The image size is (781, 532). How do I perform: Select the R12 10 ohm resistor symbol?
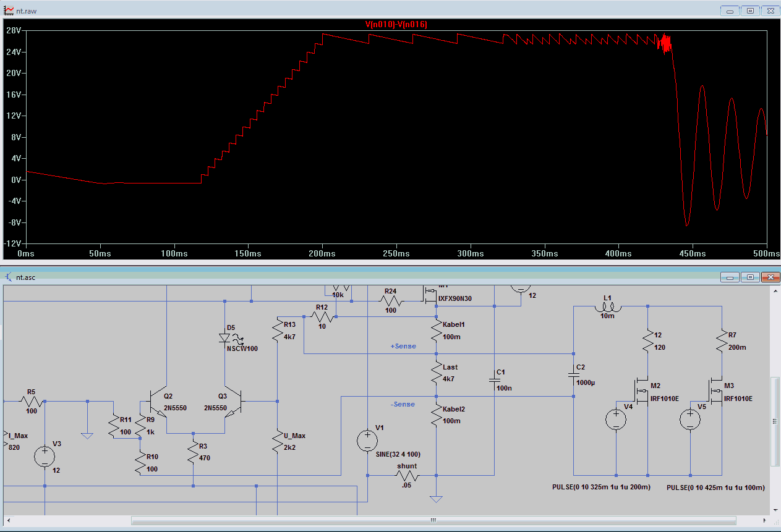pos(322,318)
